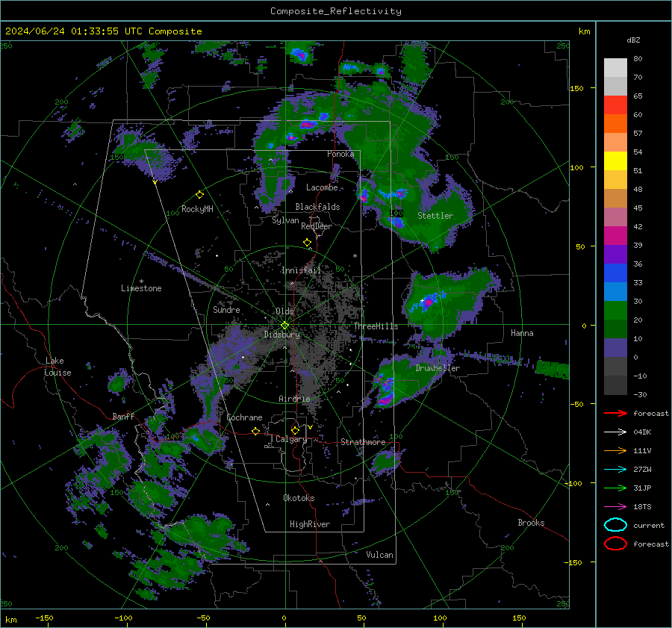Screen dimensions: 672x628
Task: Click the red 'forecast' ellipse symbol
Action: coord(615,544)
